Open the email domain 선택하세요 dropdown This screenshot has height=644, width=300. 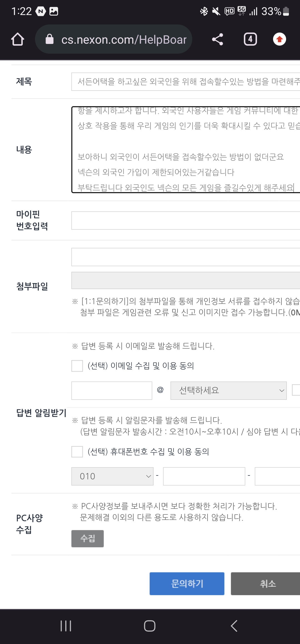[228, 390]
